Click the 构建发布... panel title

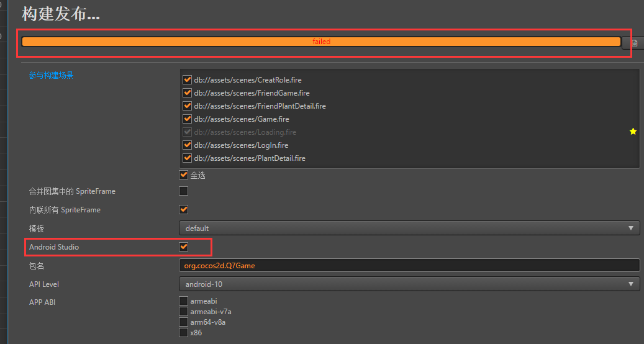(61, 14)
